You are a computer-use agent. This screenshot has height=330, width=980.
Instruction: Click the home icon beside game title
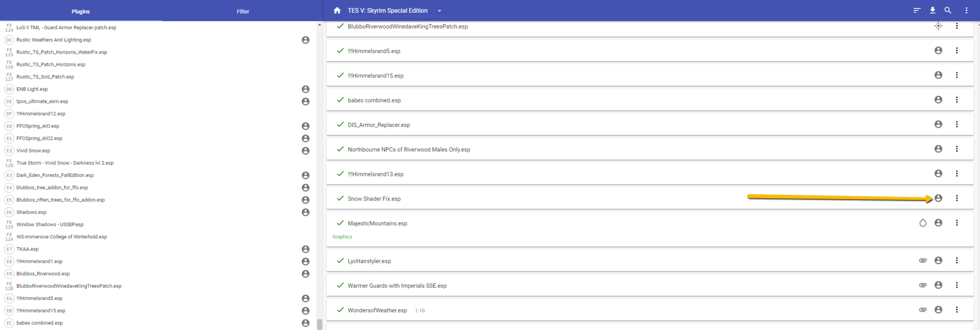(x=337, y=10)
